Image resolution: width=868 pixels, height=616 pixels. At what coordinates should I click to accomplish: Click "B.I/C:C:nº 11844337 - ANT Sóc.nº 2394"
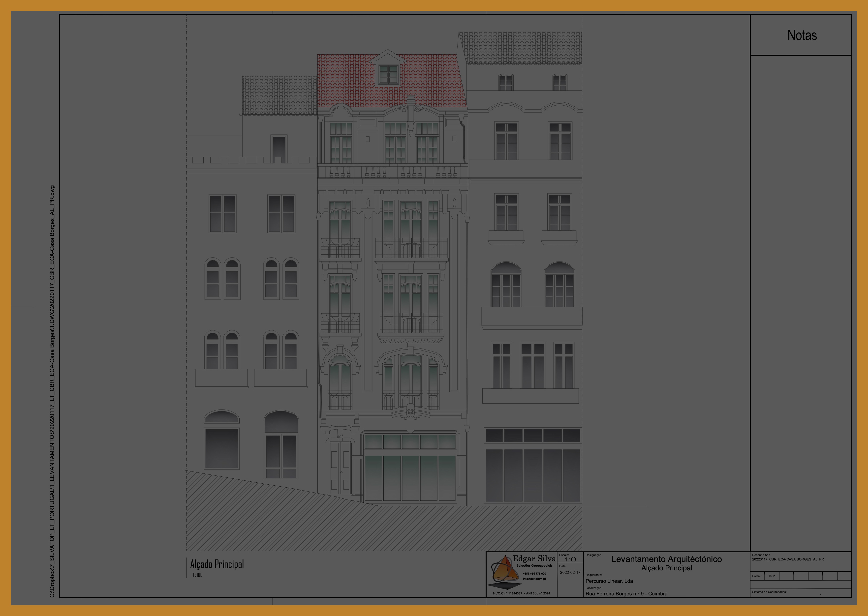(x=521, y=593)
